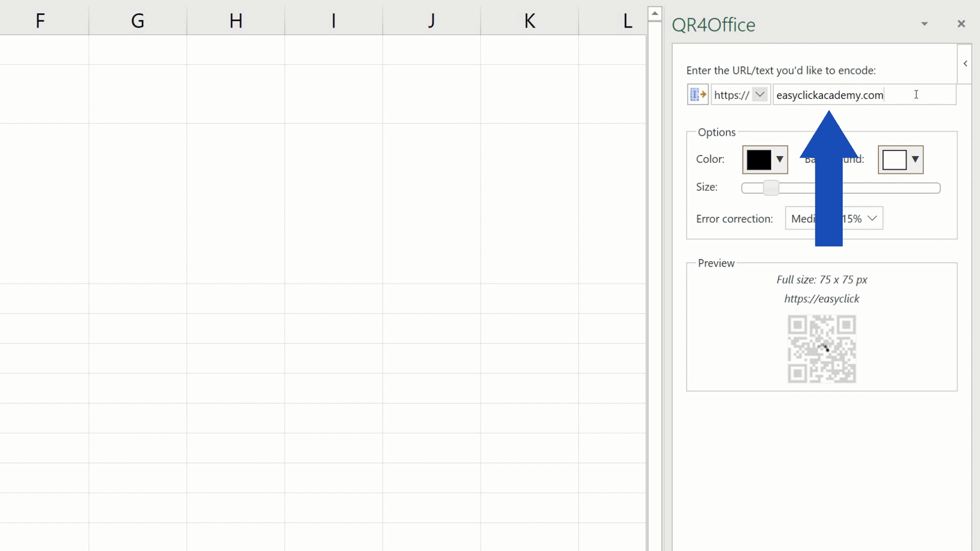The width and height of the screenshot is (980, 551).
Task: Select column H header
Action: pyautogui.click(x=236, y=21)
